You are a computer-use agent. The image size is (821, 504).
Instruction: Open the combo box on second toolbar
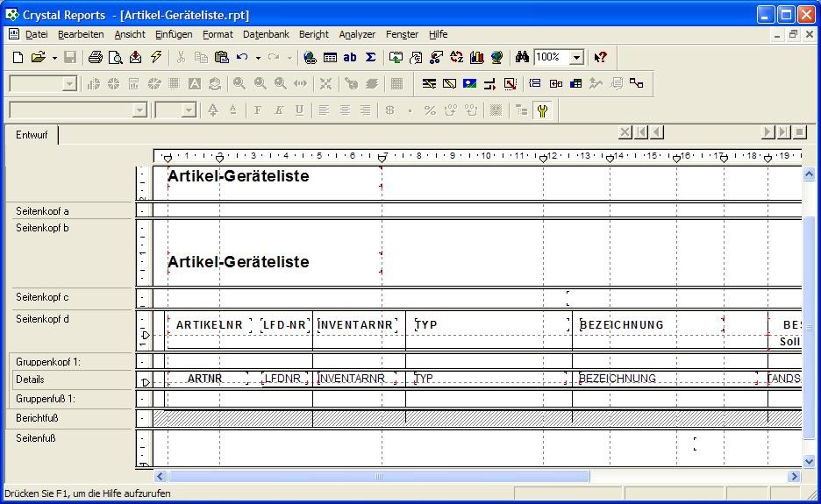[44, 84]
